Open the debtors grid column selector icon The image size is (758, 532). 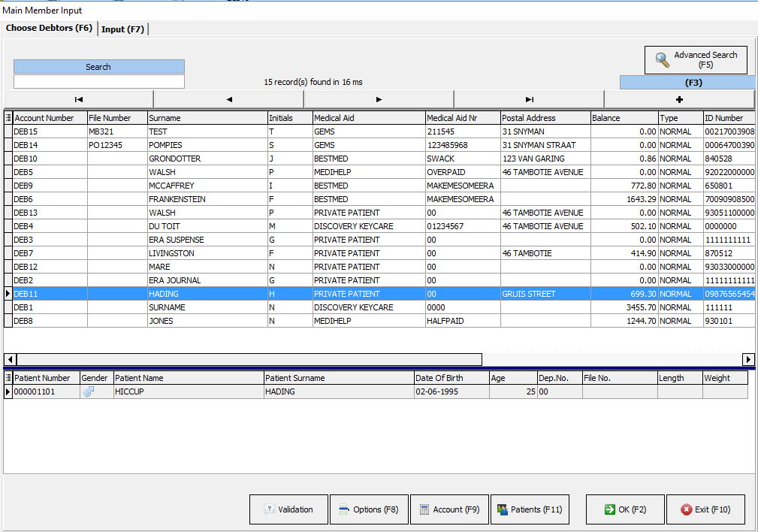(8, 118)
